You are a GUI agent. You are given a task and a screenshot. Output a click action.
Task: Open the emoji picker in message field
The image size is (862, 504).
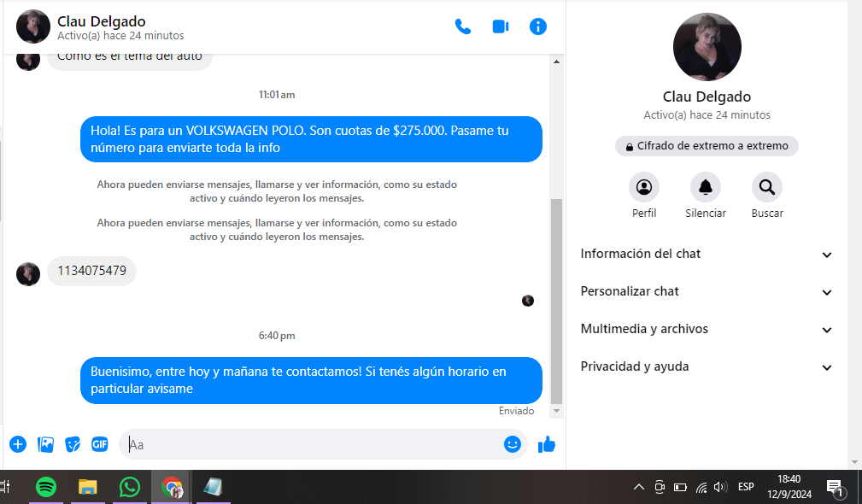pyautogui.click(x=513, y=444)
